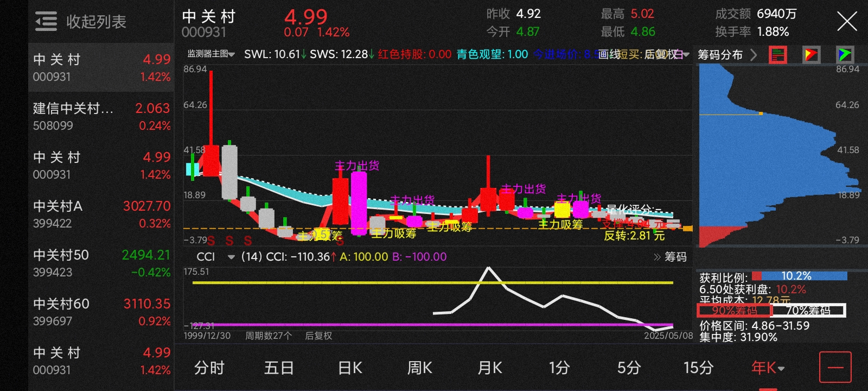Select the 70%筹码 toggle
The width and height of the screenshot is (868, 391).
(808, 311)
